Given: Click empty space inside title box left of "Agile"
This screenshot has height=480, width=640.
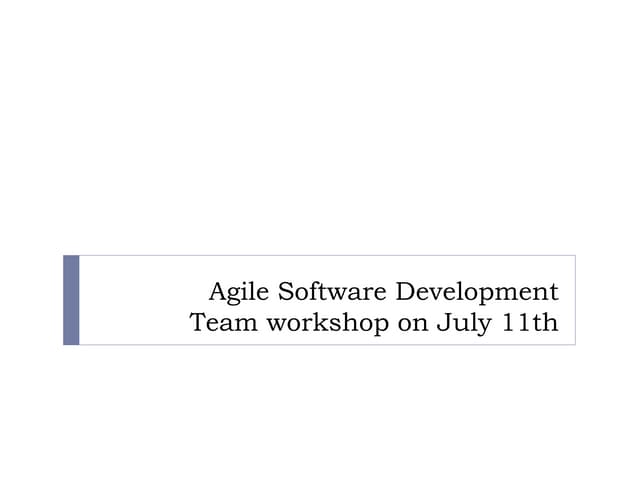Looking at the screenshot, I should 140,300.
